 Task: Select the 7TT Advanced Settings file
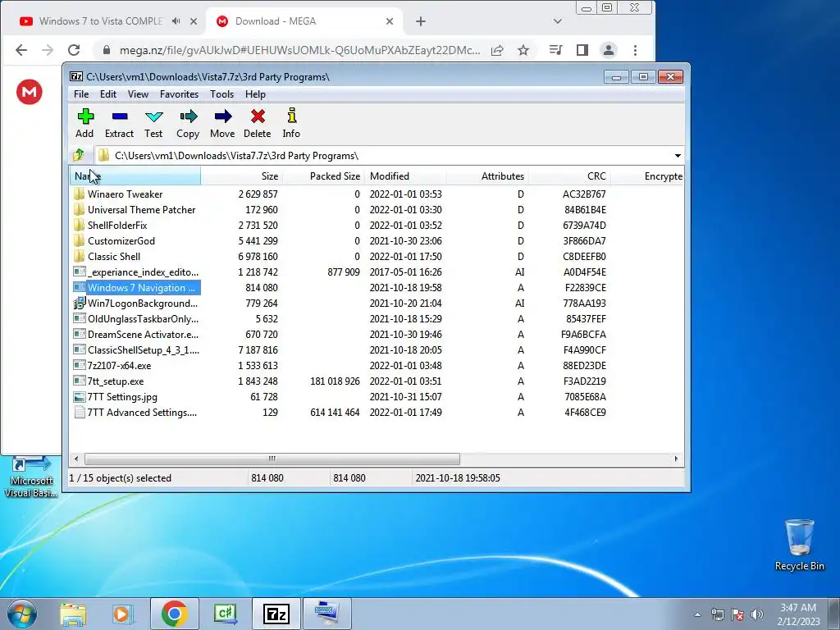[x=141, y=413]
